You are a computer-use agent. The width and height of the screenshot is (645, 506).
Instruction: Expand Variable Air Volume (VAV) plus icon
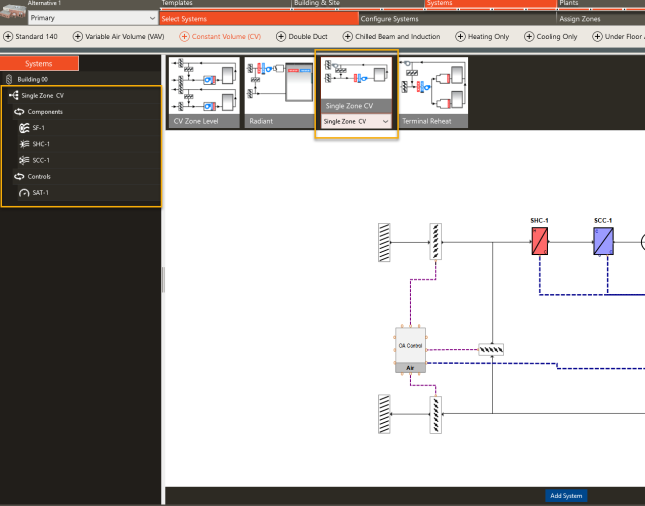77,37
